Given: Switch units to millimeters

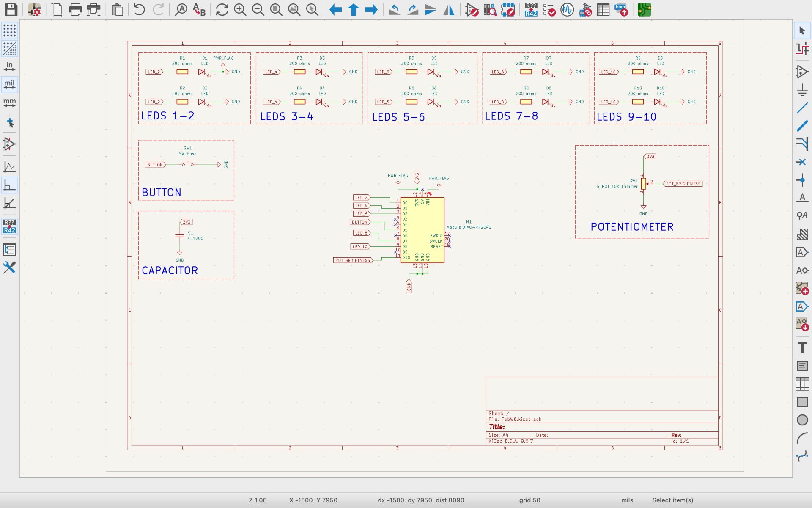Looking at the screenshot, I should [9, 103].
